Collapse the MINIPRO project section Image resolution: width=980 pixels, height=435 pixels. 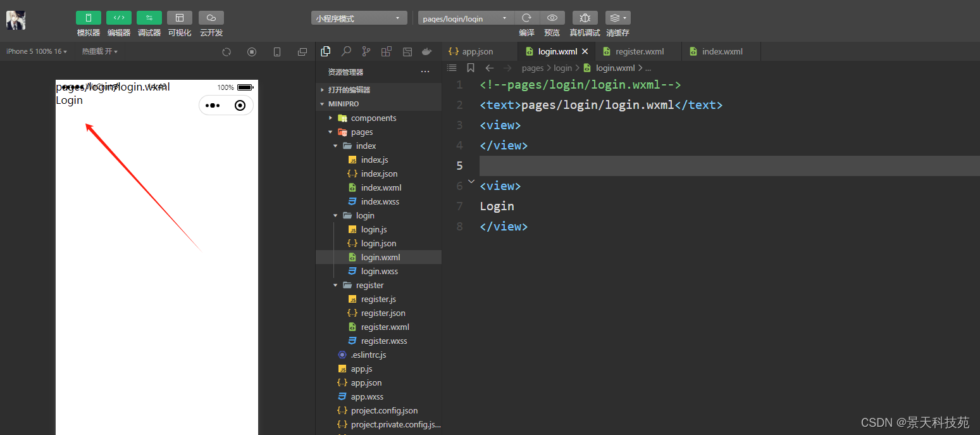pyautogui.click(x=378, y=104)
